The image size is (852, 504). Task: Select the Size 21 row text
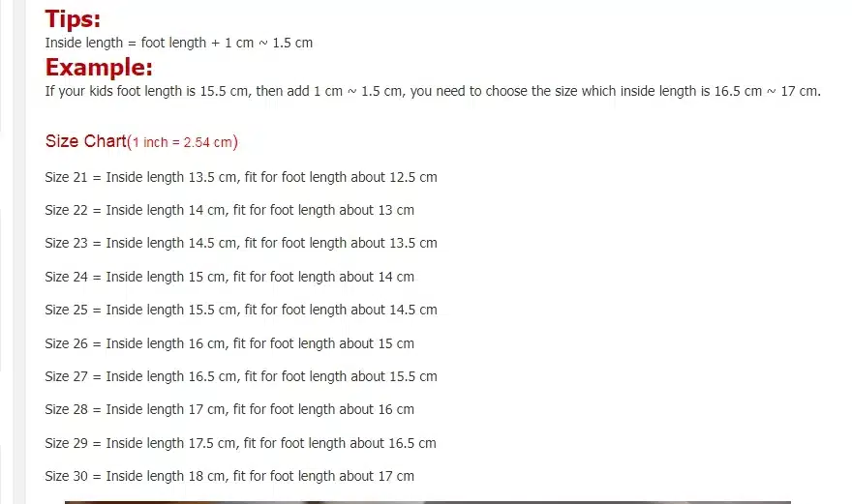(241, 178)
